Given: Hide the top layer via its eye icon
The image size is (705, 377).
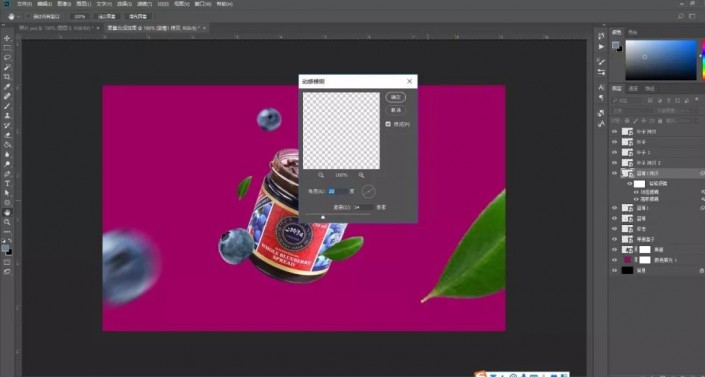Looking at the screenshot, I should click(615, 131).
